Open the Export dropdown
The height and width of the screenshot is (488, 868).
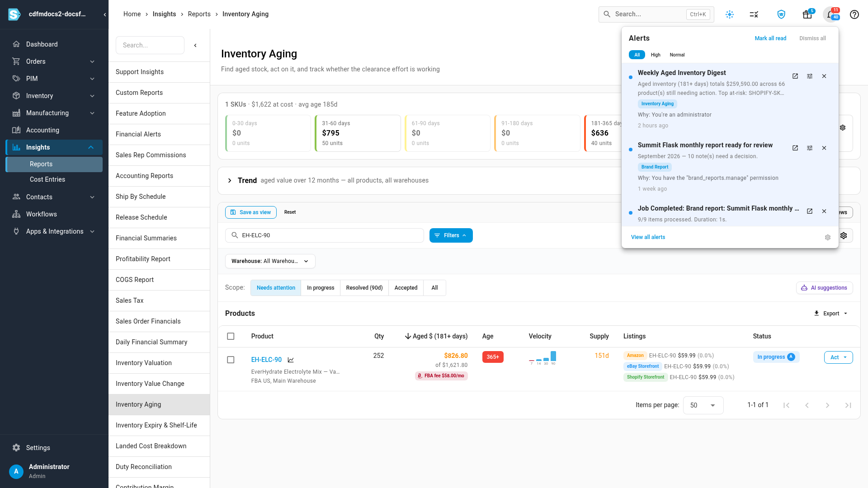(831, 314)
